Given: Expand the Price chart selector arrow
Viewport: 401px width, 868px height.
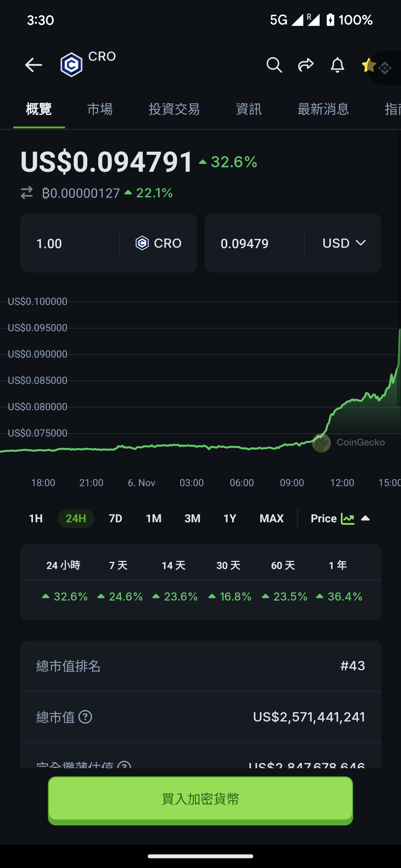Looking at the screenshot, I should click(365, 518).
